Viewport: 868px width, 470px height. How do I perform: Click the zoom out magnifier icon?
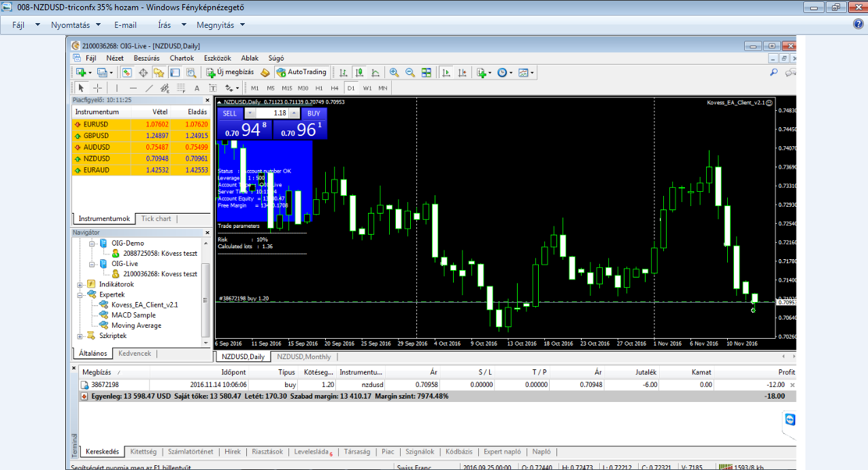point(410,72)
